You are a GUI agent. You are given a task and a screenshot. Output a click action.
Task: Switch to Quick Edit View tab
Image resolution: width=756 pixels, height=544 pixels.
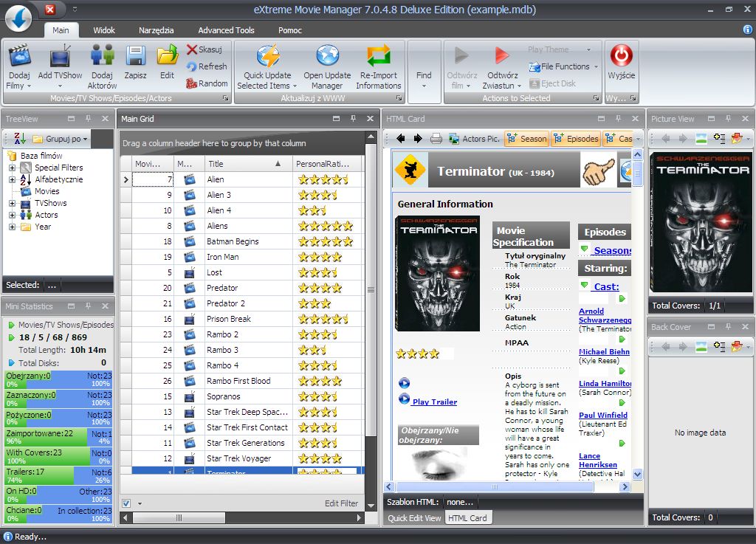click(x=414, y=518)
